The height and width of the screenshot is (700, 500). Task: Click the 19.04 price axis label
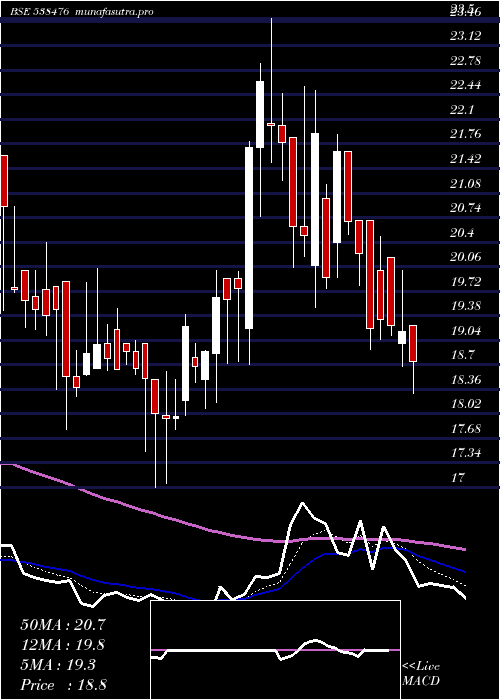click(x=466, y=331)
